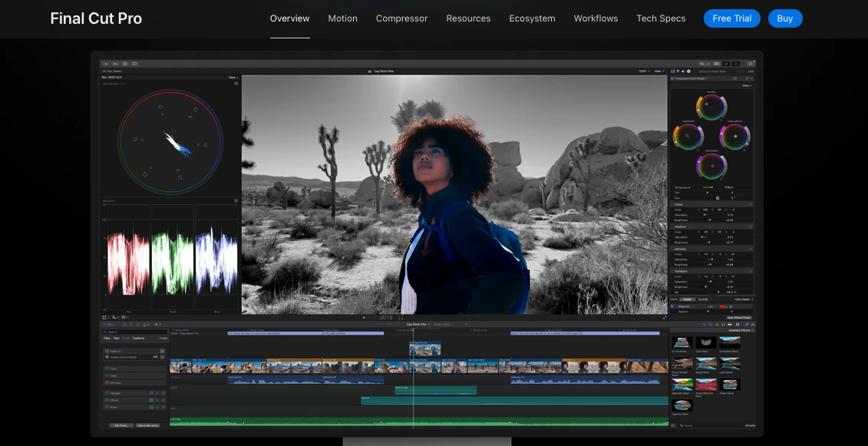Toggle the Interview role checkbox

click(x=107, y=382)
